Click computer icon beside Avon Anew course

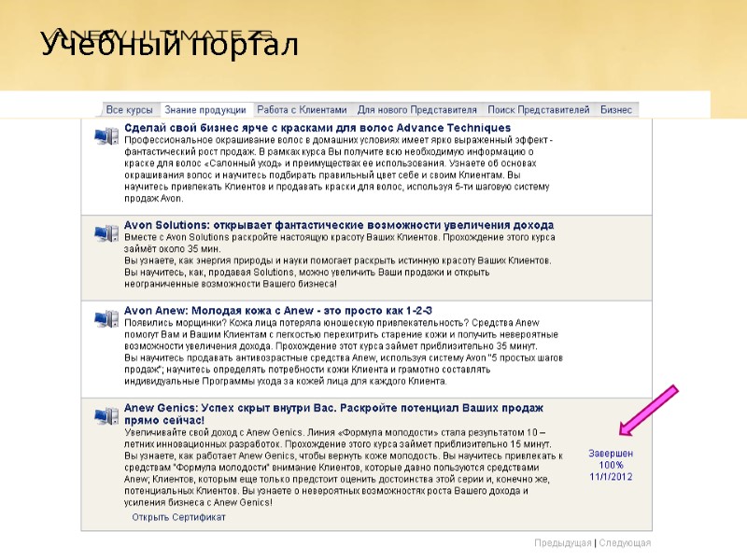(106, 319)
